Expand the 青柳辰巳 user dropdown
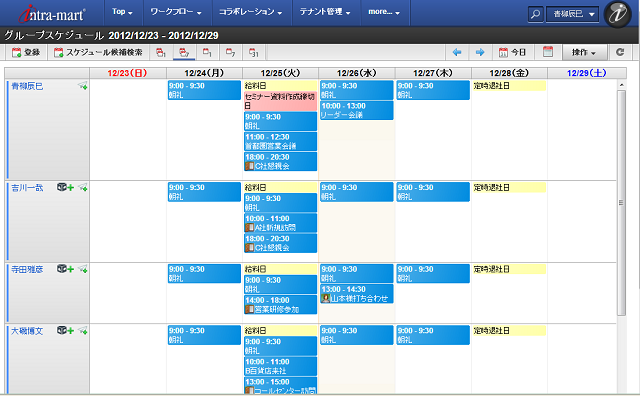 point(573,14)
